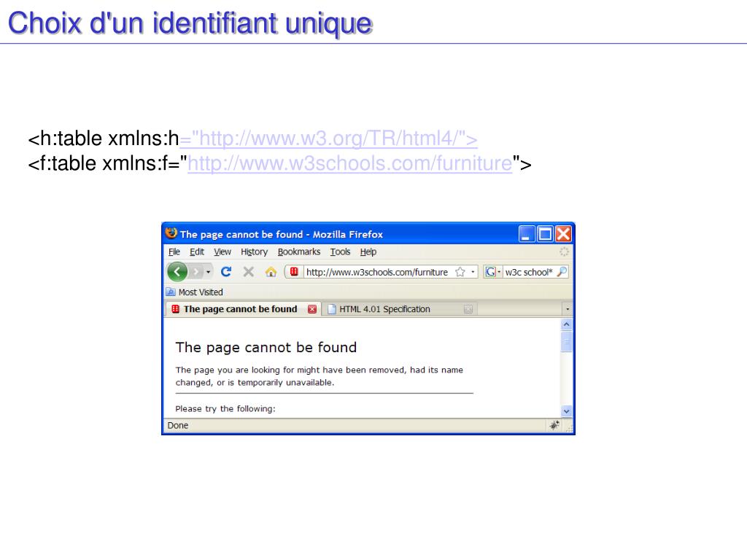This screenshot has height=560, width=747.
Task: Click the Firefox back arrow button
Action: (x=177, y=272)
